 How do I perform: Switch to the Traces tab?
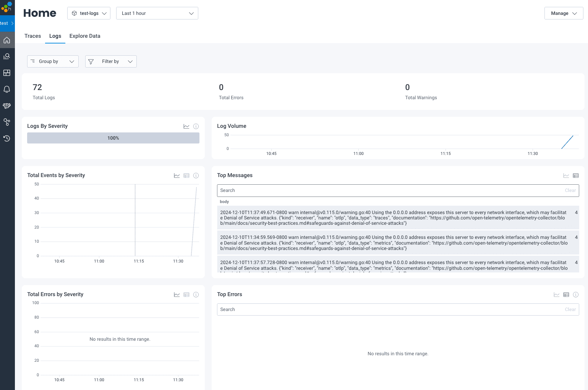pos(32,36)
